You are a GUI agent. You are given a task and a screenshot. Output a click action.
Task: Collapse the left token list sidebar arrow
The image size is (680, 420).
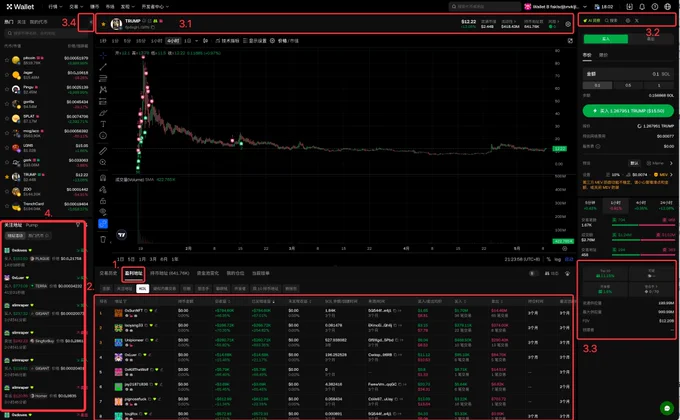(90, 22)
